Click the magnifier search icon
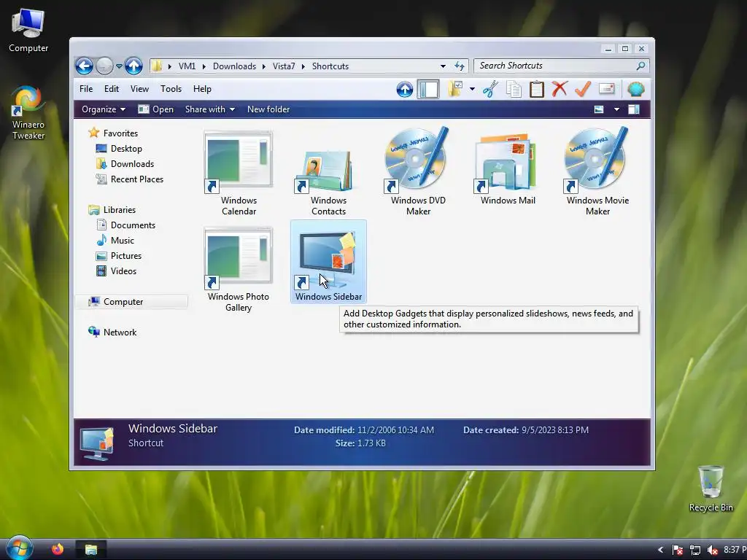Screen dimensions: 747x560 [x=640, y=66]
